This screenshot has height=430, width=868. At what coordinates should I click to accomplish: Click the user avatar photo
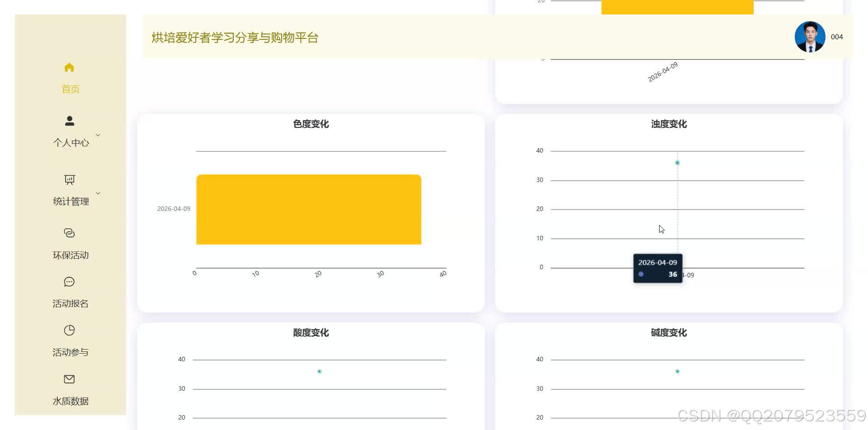point(810,37)
